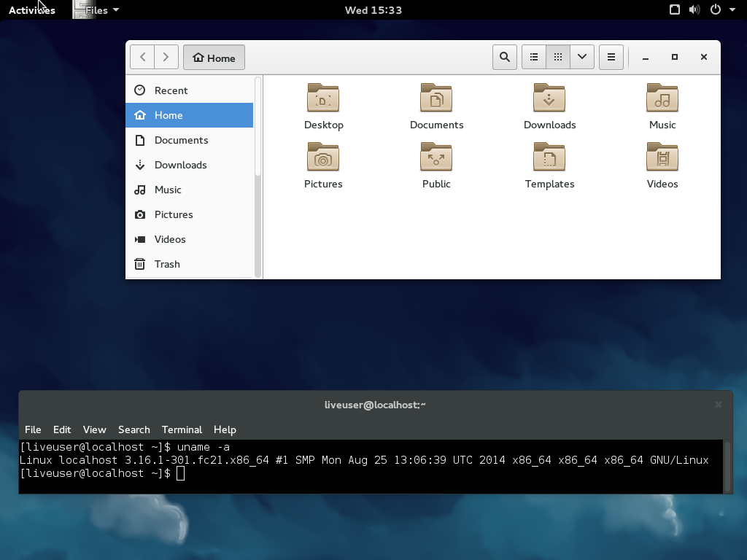The width and height of the screenshot is (747, 560).
Task: Expand the system status menu chevron
Action: [x=732, y=9]
